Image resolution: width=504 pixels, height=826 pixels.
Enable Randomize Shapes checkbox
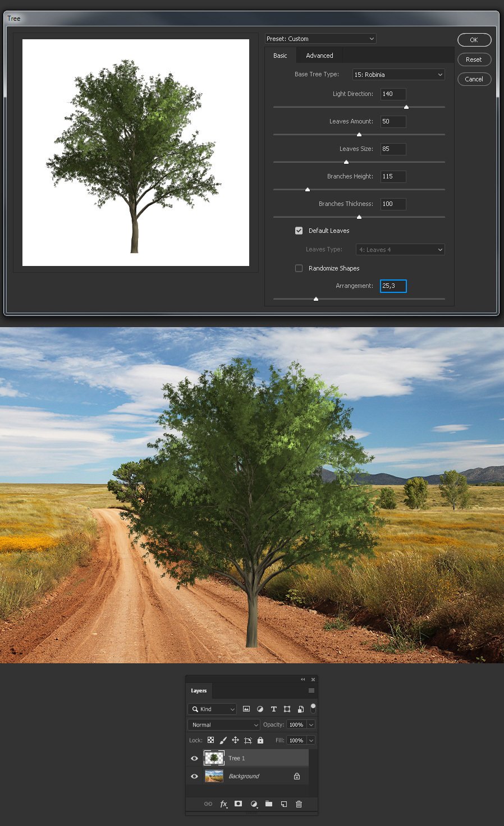pyautogui.click(x=299, y=268)
